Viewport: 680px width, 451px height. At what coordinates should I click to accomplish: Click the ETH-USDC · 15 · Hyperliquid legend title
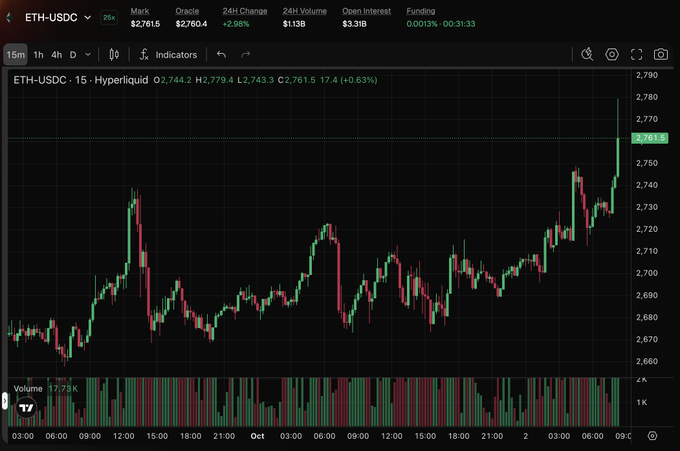81,80
